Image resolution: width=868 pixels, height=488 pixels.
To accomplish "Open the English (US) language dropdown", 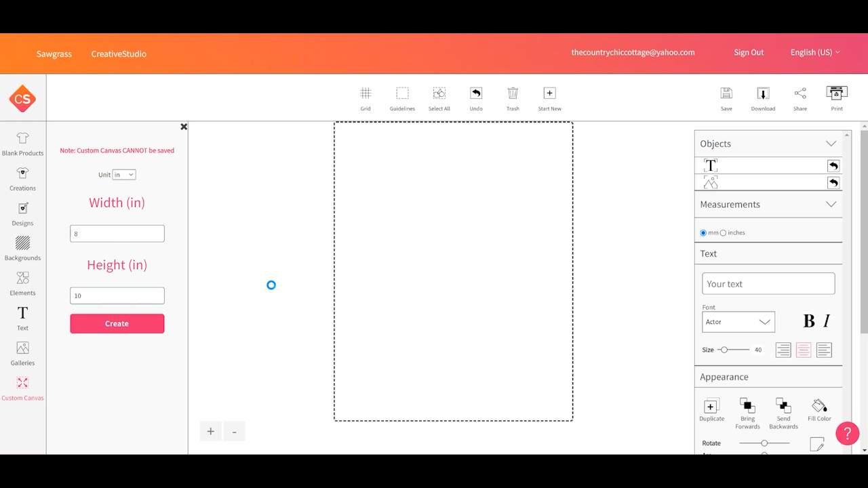I will click(815, 52).
